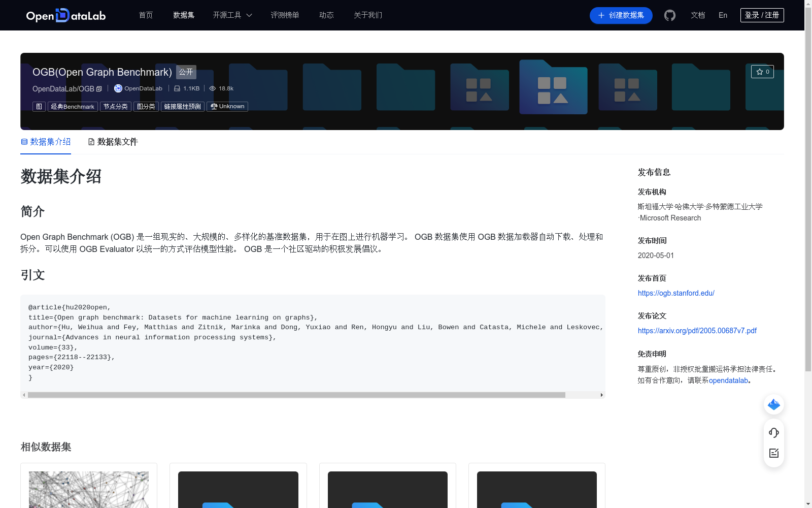Star the OGB dataset
812x508 pixels.
[762, 72]
